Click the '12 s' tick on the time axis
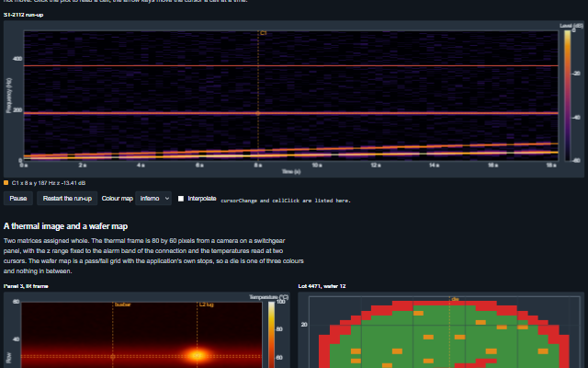588x368 pixels. tap(376, 166)
